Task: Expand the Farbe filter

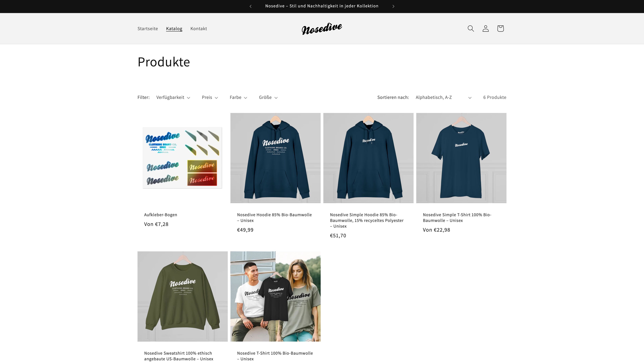Action: [238, 97]
